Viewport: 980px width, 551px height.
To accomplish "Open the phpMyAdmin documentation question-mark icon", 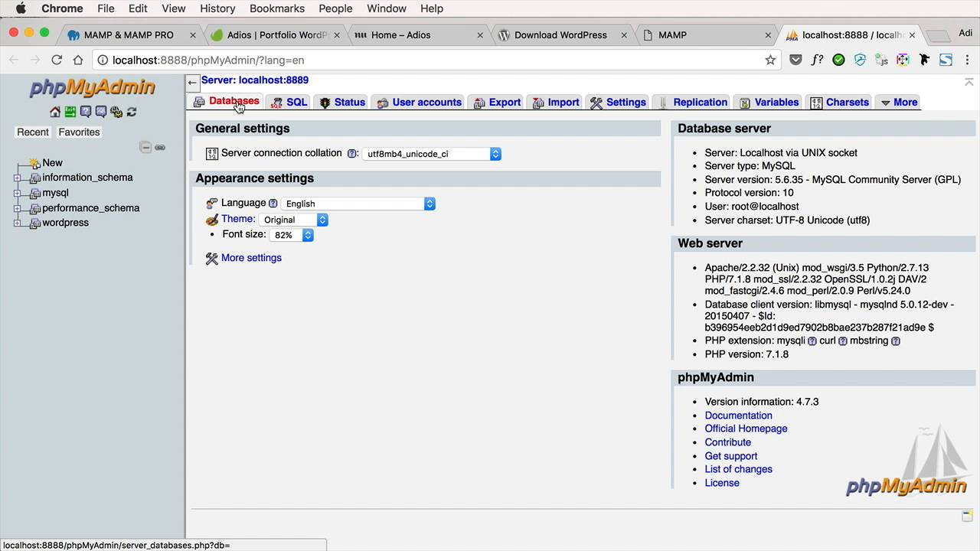I will (x=86, y=112).
